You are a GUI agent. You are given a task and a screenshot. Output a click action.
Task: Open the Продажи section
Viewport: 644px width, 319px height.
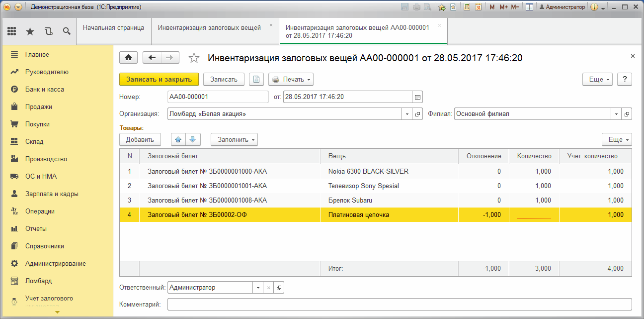point(39,106)
